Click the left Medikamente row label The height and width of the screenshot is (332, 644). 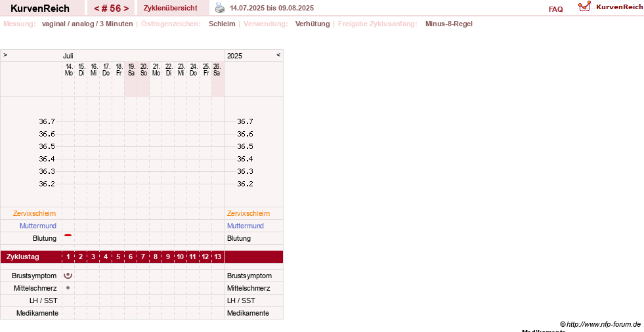coord(37,313)
